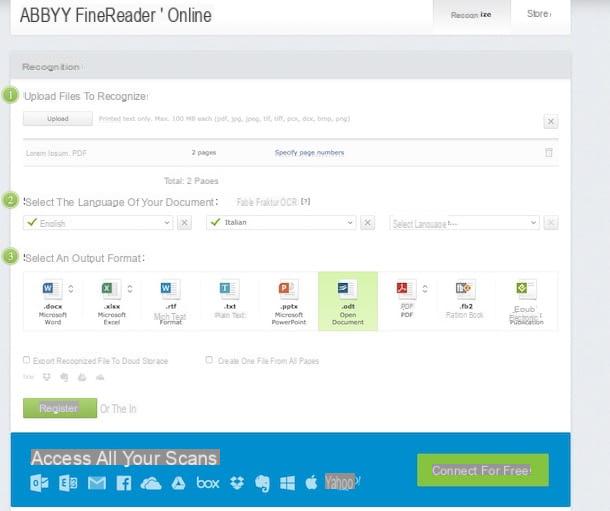Remove the Italian language selection
Image resolution: width=610 pixels, height=511 pixels.
[x=368, y=223]
